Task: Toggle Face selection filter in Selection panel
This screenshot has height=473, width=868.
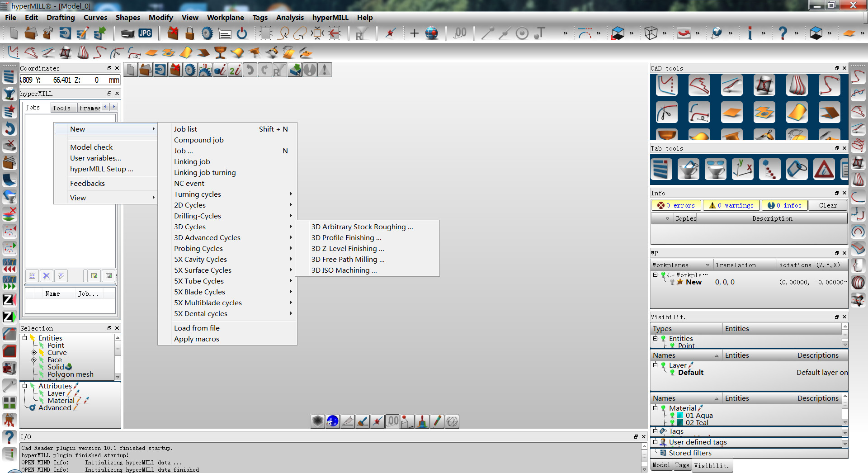Action: point(42,360)
